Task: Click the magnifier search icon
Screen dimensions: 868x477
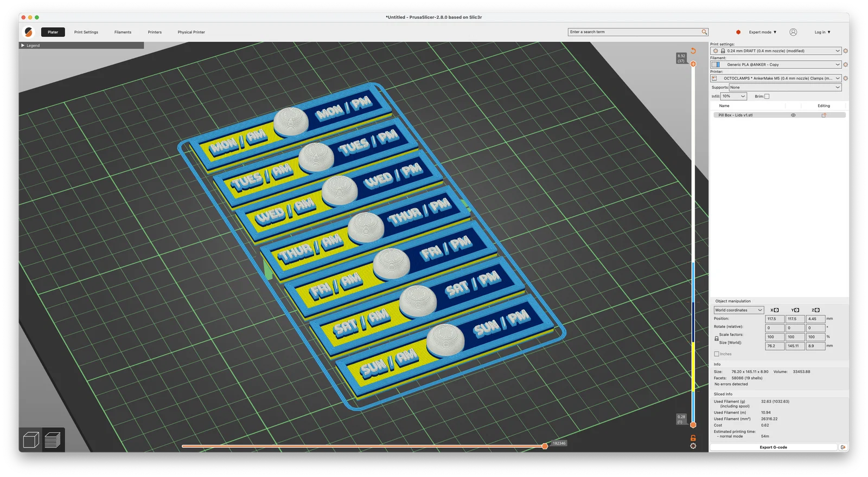Action: pyautogui.click(x=704, y=32)
